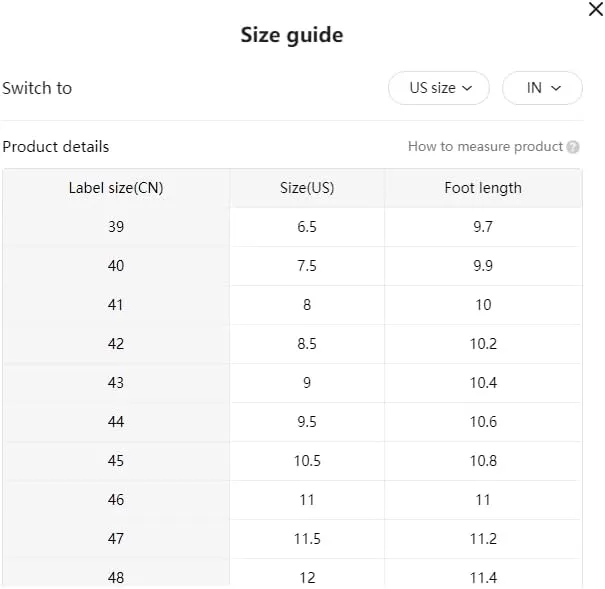Select label size 47 cell
The height and width of the screenshot is (589, 605).
116,538
